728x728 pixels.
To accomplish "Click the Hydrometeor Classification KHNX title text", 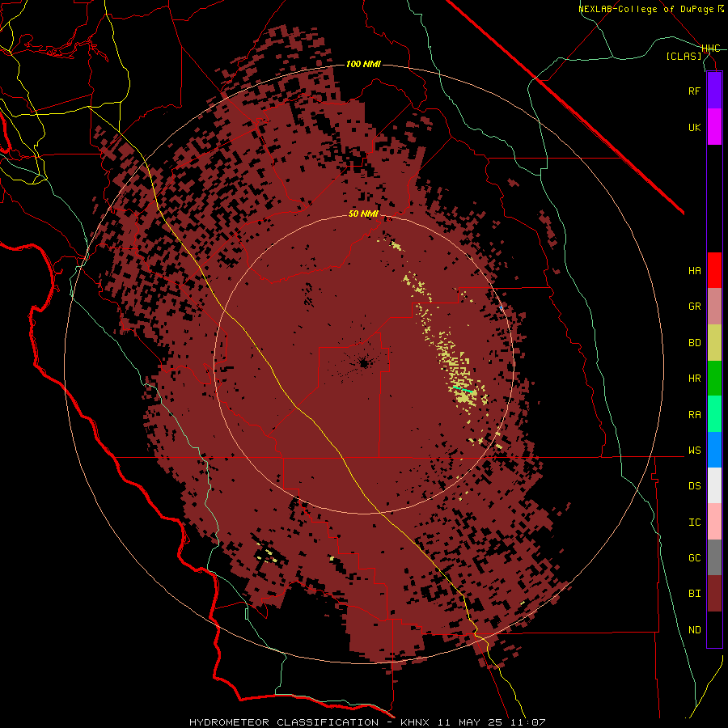I will pos(367,722).
